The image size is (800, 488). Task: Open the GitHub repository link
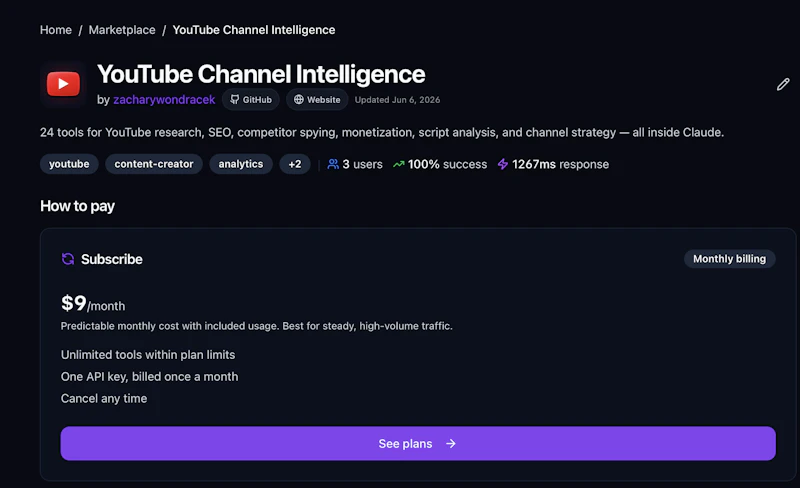point(251,100)
